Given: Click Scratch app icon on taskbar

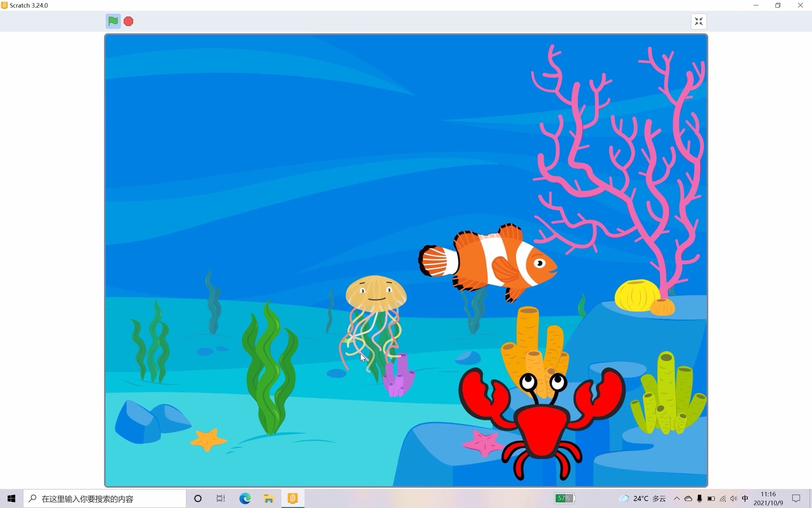Looking at the screenshot, I should 292,498.
